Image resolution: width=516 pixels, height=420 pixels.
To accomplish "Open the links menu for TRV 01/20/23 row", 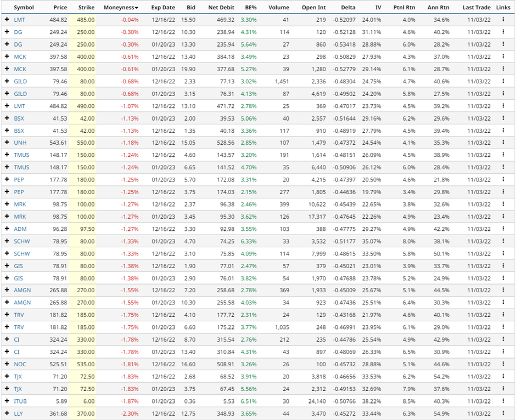I will [x=503, y=327].
